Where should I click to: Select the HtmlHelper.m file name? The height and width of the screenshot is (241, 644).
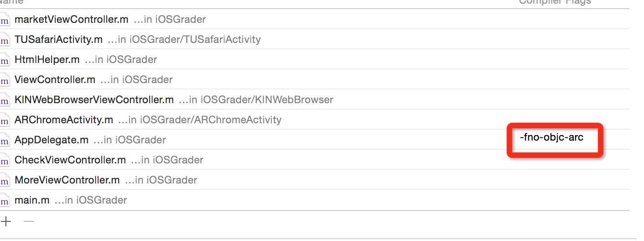coord(47,59)
